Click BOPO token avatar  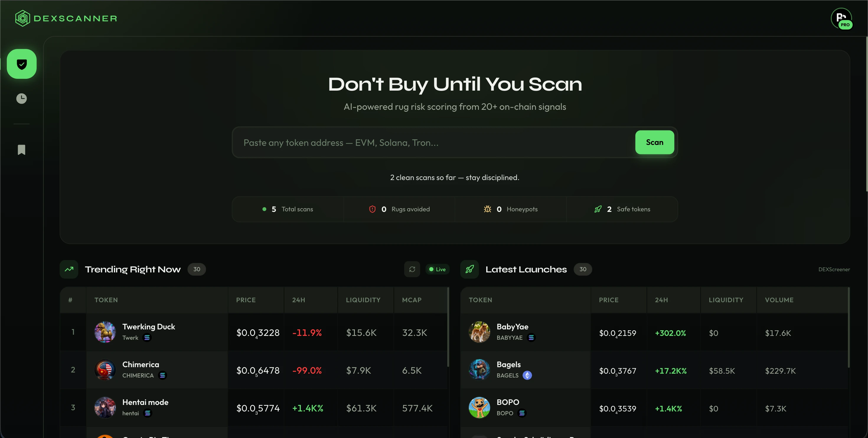pyautogui.click(x=479, y=407)
